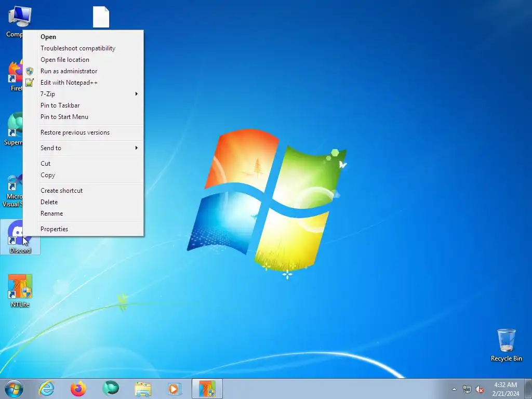
Task: Select the Supermium desktop shortcut
Action: point(13,129)
